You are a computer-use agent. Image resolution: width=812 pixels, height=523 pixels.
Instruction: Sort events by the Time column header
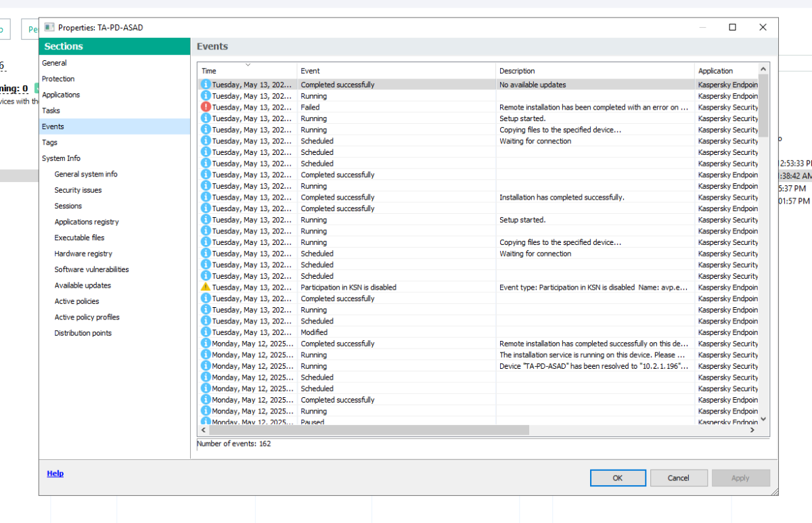247,70
